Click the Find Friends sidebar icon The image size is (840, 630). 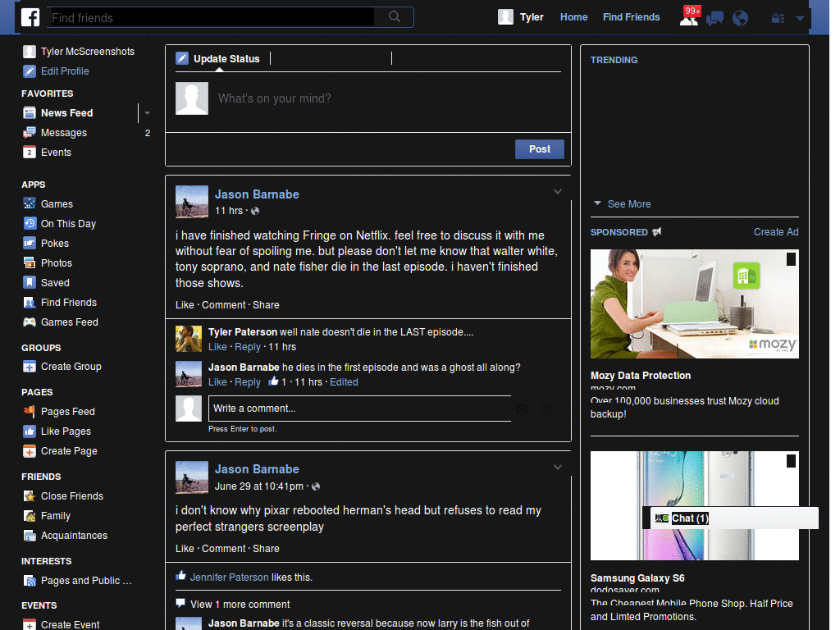[x=30, y=302]
